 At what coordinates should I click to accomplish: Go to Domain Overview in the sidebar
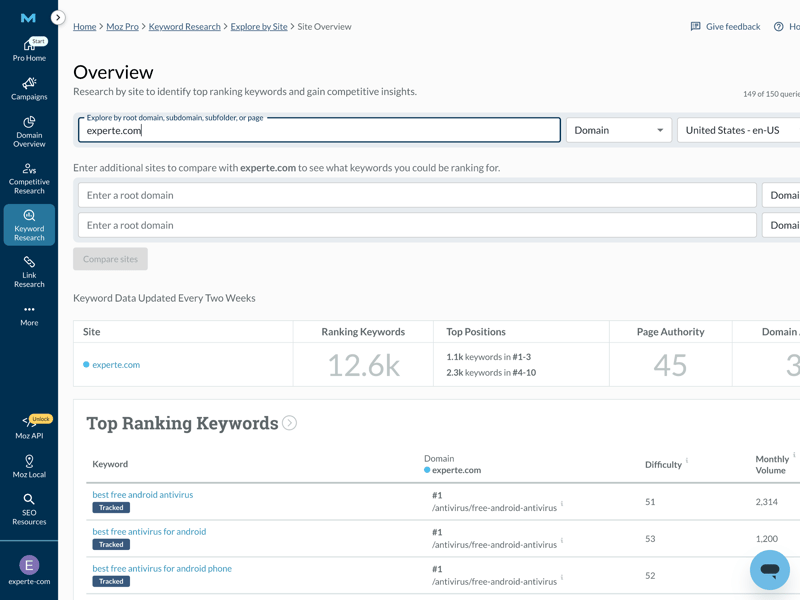pos(29,133)
